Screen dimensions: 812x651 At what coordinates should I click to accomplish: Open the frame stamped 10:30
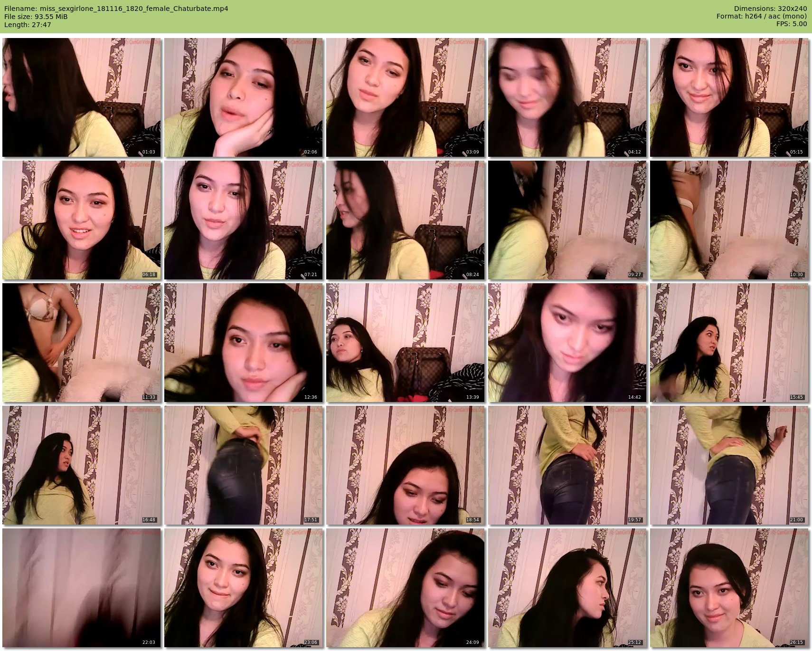[729, 220]
